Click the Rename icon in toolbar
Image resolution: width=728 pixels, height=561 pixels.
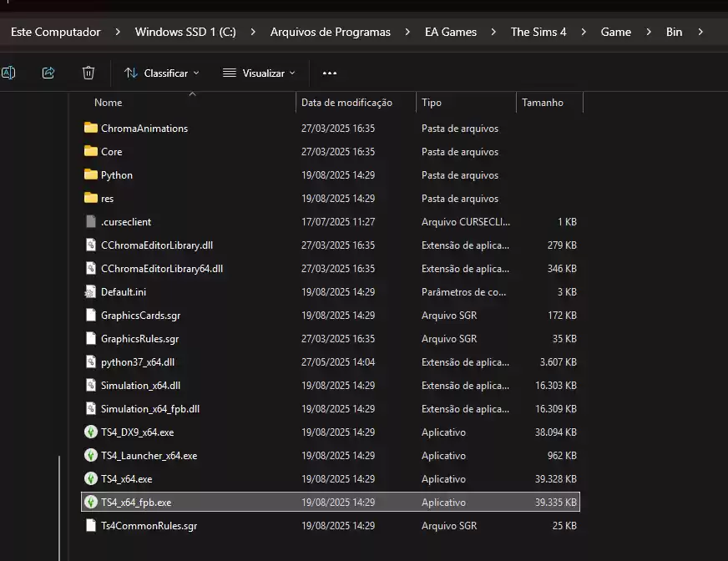click(x=8, y=73)
